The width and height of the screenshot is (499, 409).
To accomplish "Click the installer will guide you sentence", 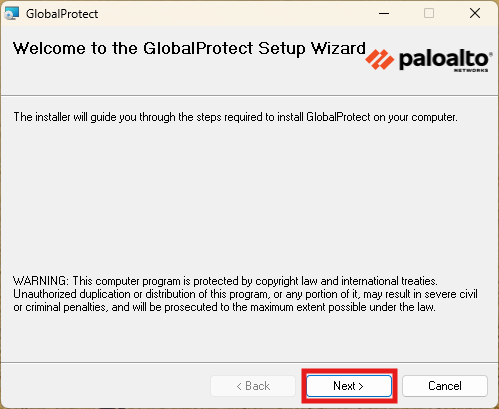I will point(235,117).
